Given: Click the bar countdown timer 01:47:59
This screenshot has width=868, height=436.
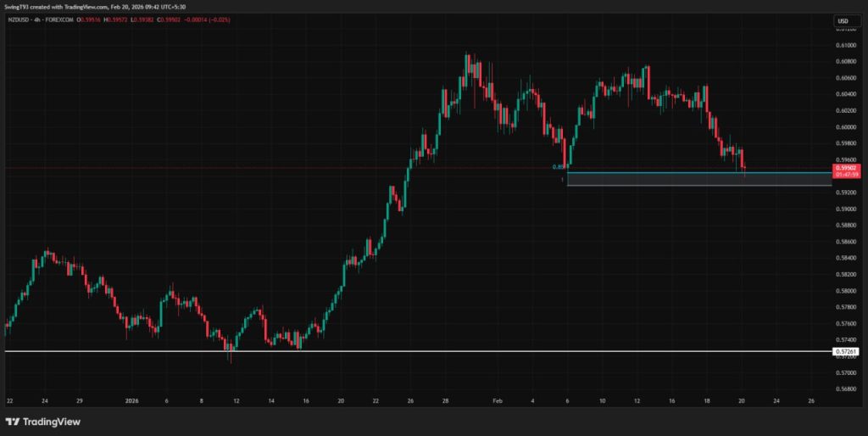Looking at the screenshot, I should coord(846,175).
